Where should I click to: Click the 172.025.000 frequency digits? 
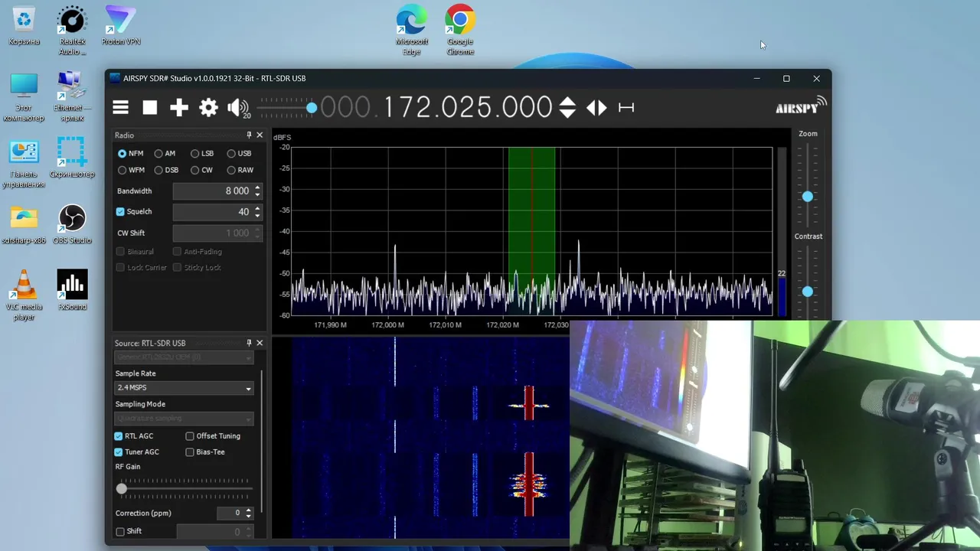[x=468, y=107]
